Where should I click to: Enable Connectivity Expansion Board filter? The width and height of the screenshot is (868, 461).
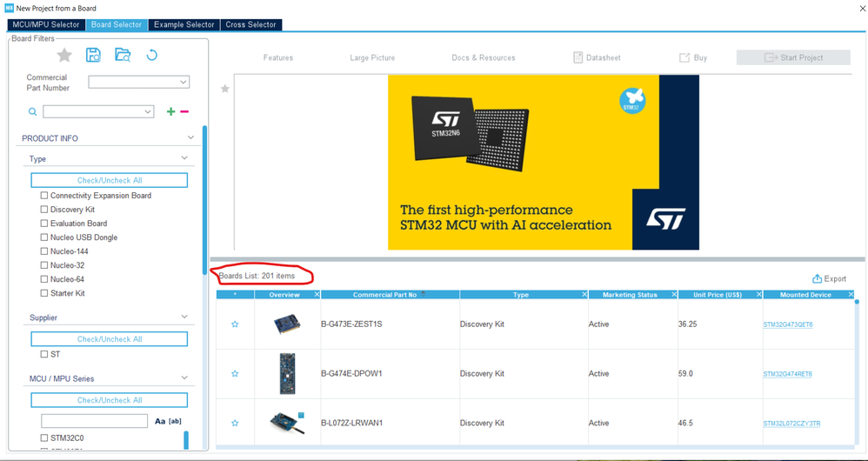pyautogui.click(x=44, y=196)
